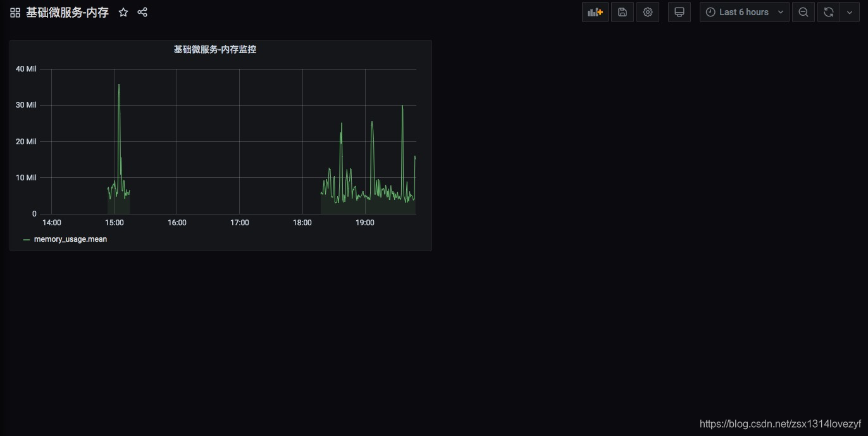Image resolution: width=868 pixels, height=436 pixels.
Task: Click the 10 Mil y-axis label
Action: tap(26, 178)
